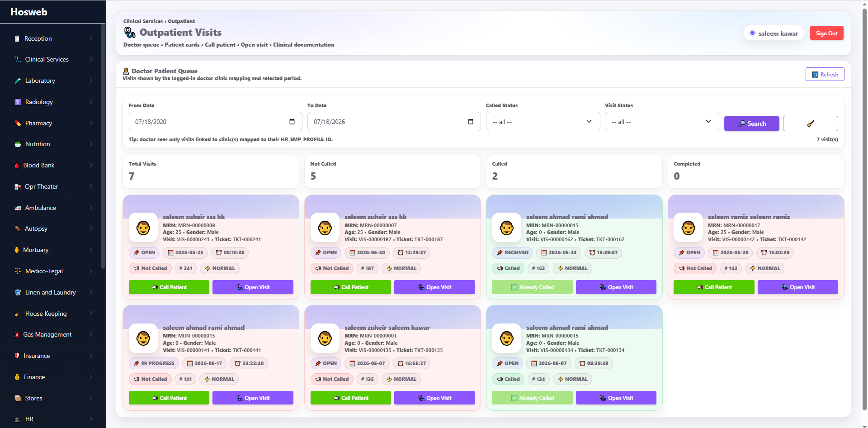The width and height of the screenshot is (868, 428).
Task: Click the Stores box icon
Action: (x=18, y=398)
